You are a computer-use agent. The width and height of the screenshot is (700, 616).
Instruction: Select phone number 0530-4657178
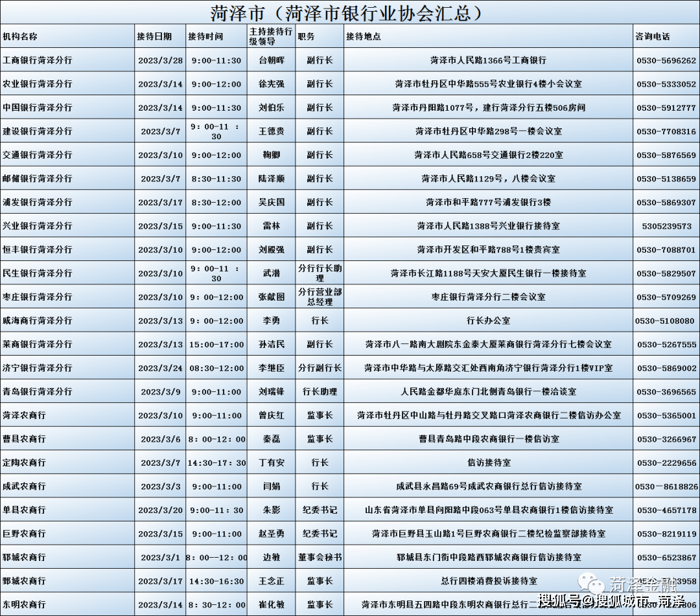[x=666, y=510]
